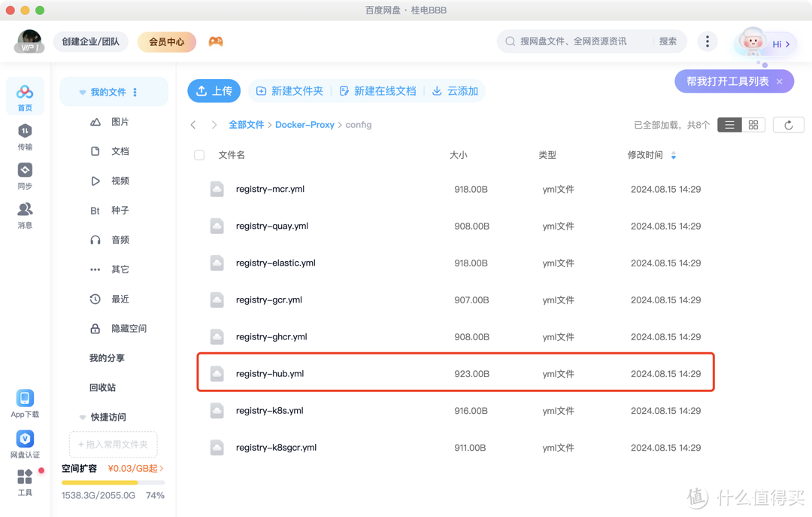This screenshot has height=517, width=812.
Task: Open the 网盘认证 verification icon
Action: pos(25,439)
